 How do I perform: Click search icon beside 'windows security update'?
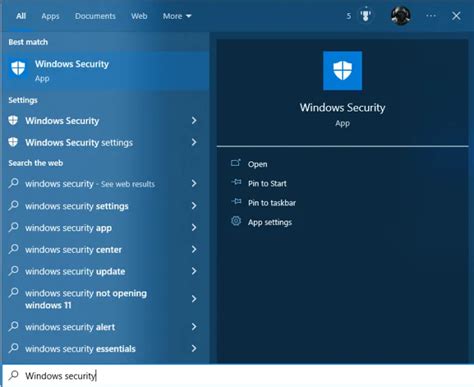(13, 271)
